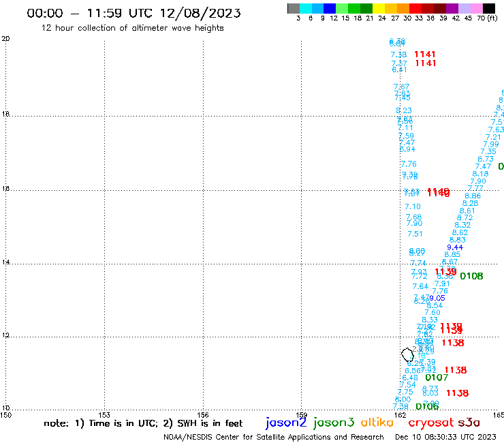Click the 7.91 wave height value
This screenshot has height=443, width=504.
coord(442,284)
